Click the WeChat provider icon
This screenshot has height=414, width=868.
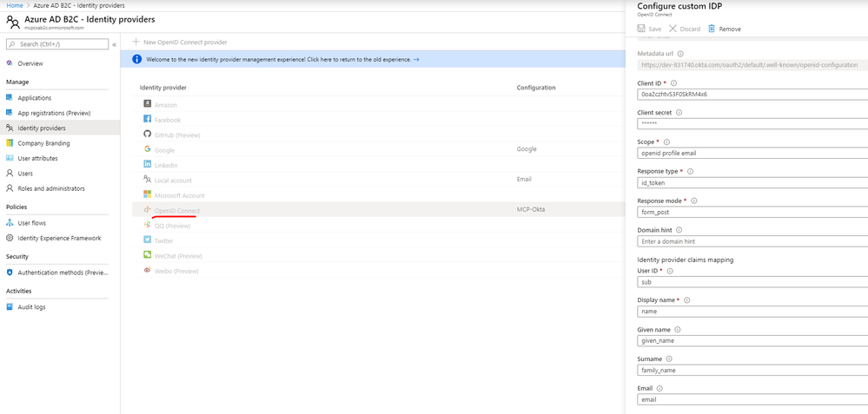[147, 255]
